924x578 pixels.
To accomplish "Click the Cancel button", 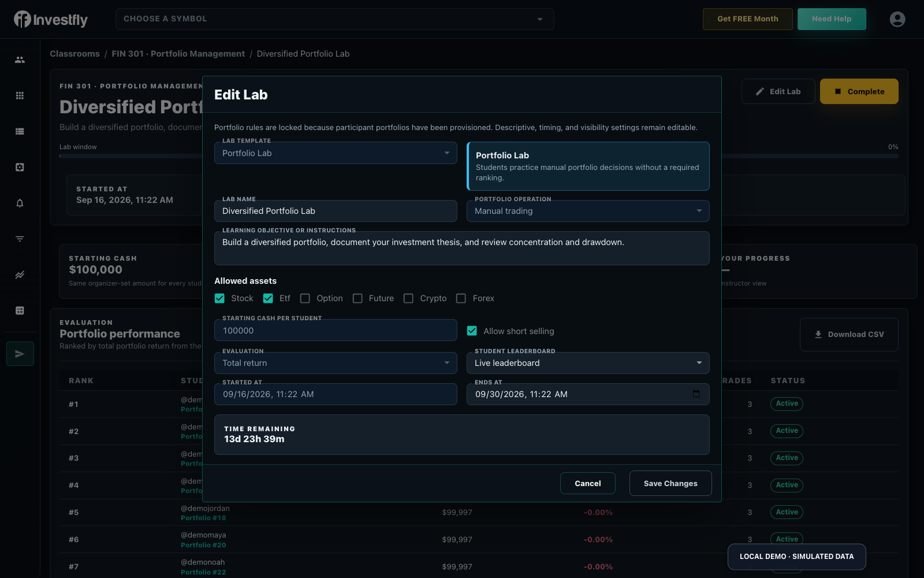I will [588, 483].
